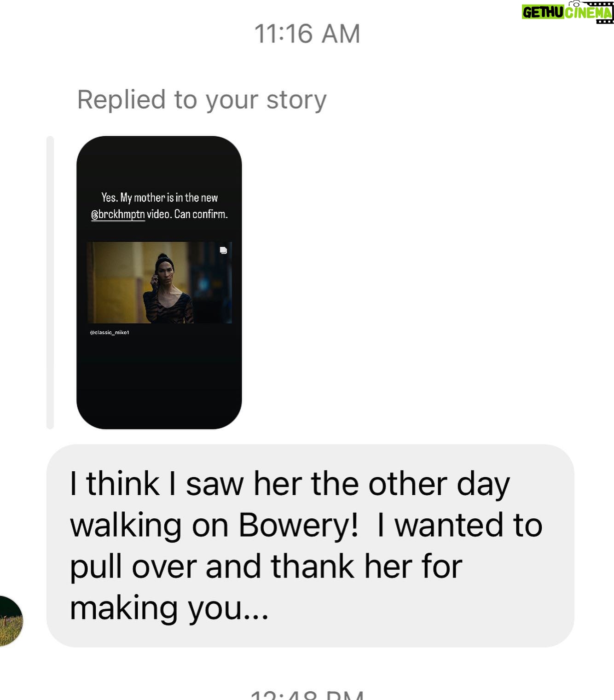
Task: Tap the @brckhmptn mention in the story
Action: click(x=118, y=214)
